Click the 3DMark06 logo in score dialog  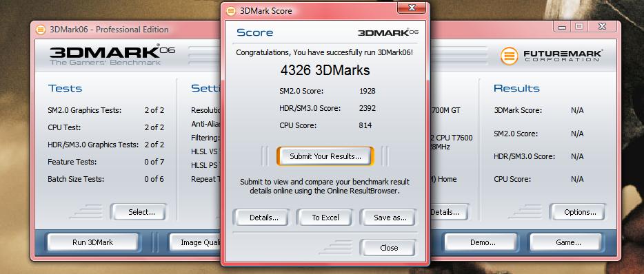[x=388, y=32]
